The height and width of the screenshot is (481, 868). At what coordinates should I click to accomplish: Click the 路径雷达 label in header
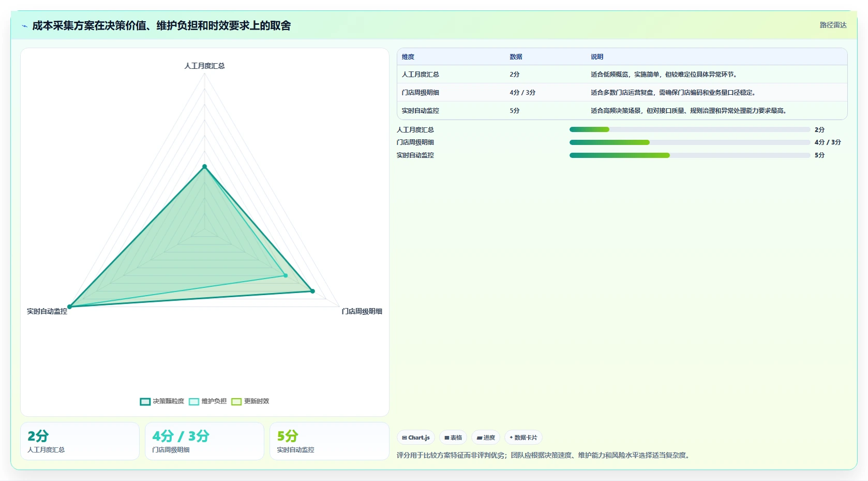833,25
